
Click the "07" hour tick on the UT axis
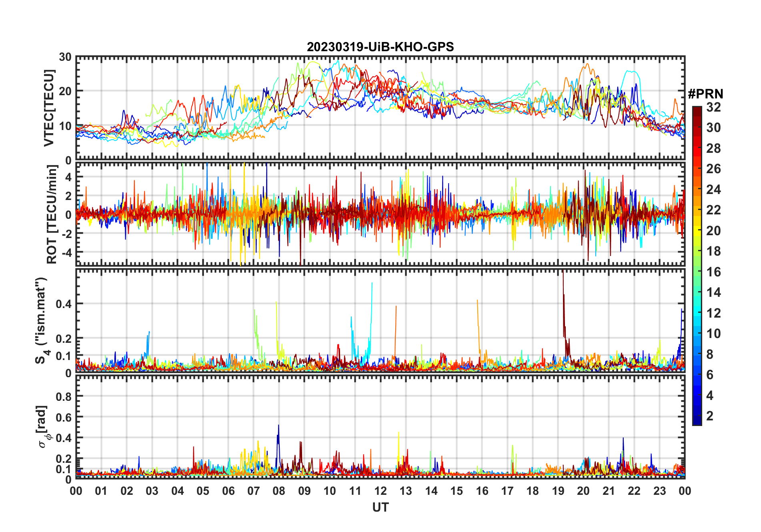pos(254,491)
